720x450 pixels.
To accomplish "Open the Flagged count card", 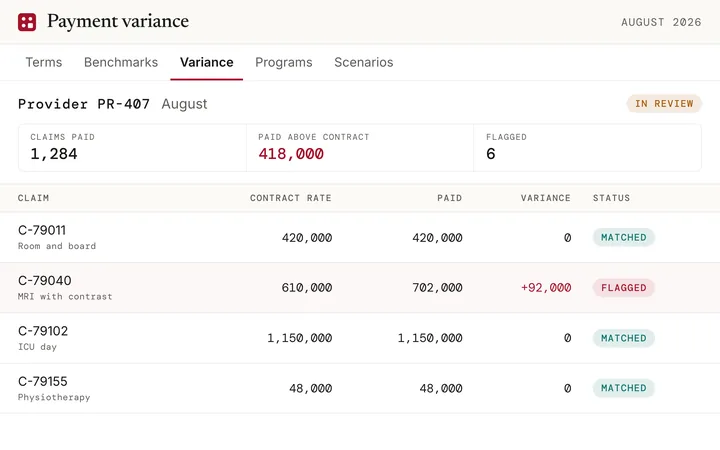I will coord(587,148).
